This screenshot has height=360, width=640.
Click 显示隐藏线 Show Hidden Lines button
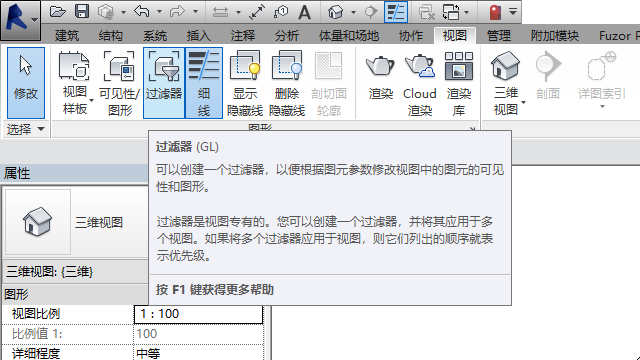point(245,82)
